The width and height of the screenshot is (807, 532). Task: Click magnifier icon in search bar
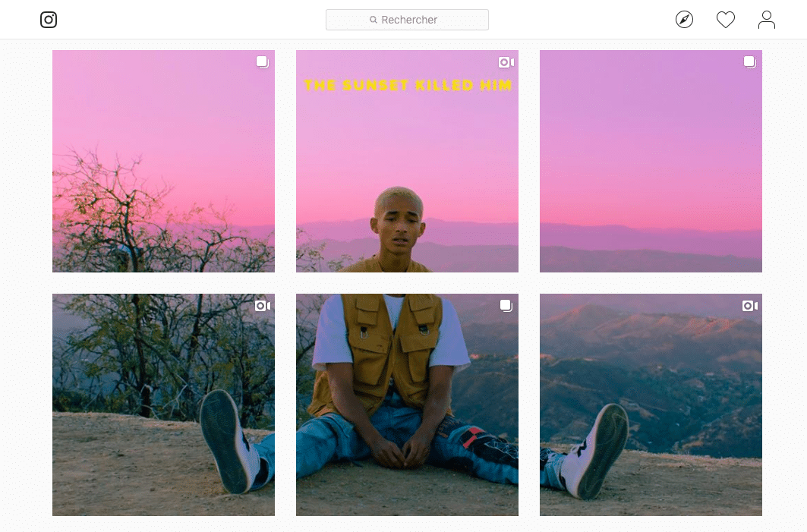[x=374, y=20]
